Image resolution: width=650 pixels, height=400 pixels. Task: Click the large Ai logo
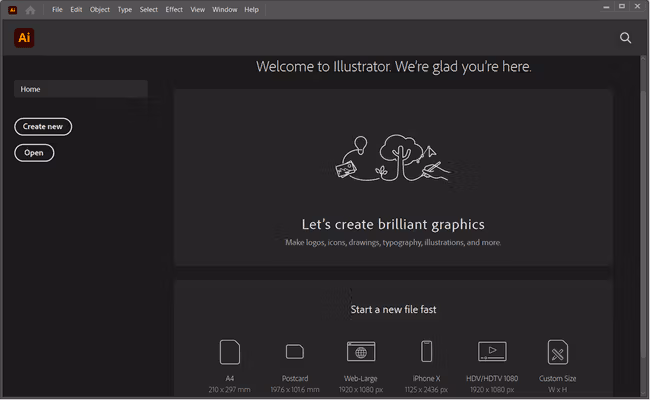tap(24, 38)
